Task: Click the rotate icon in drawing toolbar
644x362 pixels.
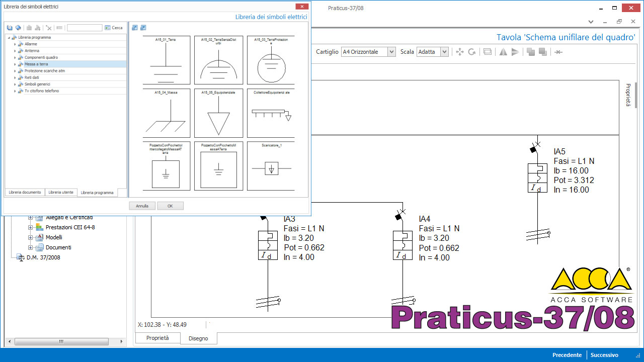Action: click(472, 52)
